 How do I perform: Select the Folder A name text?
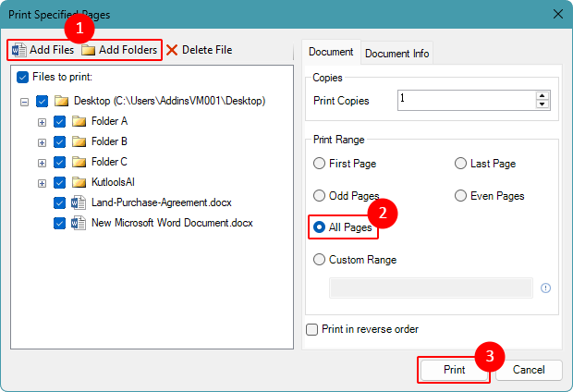coord(109,121)
